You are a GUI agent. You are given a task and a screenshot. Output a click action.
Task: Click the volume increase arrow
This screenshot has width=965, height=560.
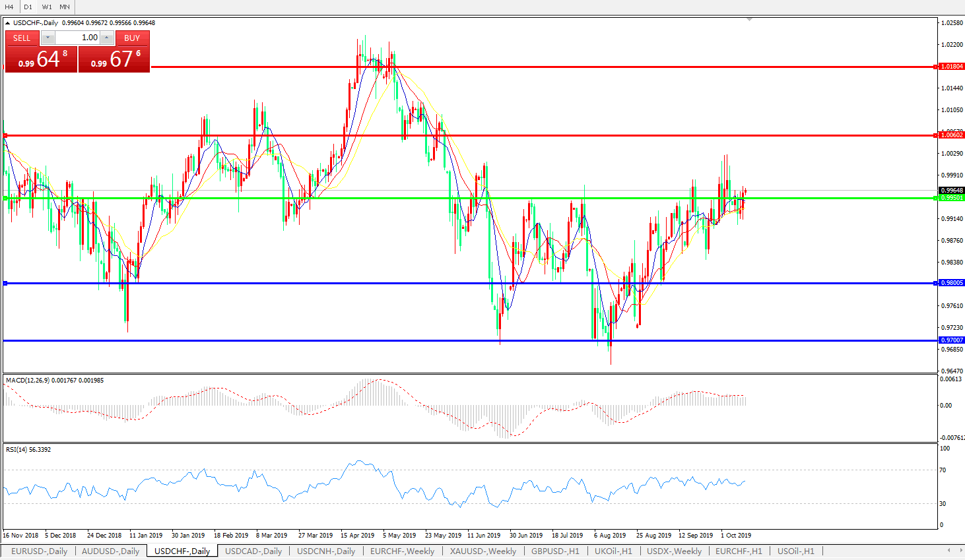coord(107,38)
